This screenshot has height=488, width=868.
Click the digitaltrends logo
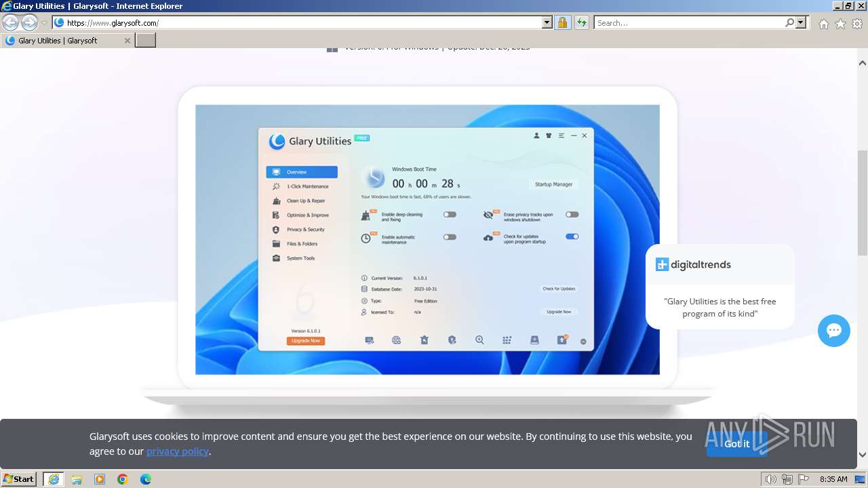coord(693,264)
